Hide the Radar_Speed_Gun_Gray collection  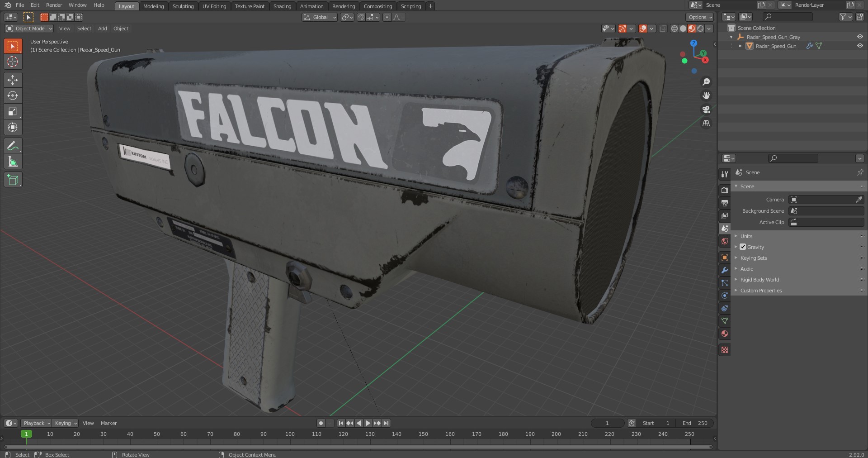click(860, 37)
